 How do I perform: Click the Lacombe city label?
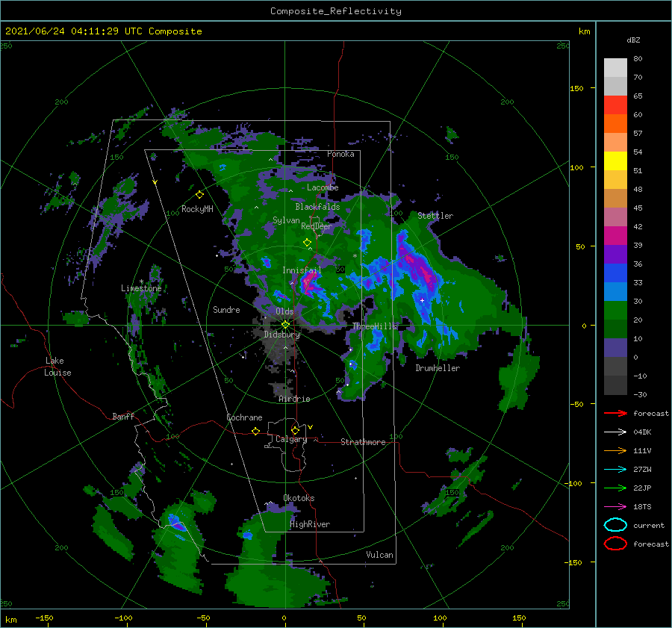click(323, 187)
